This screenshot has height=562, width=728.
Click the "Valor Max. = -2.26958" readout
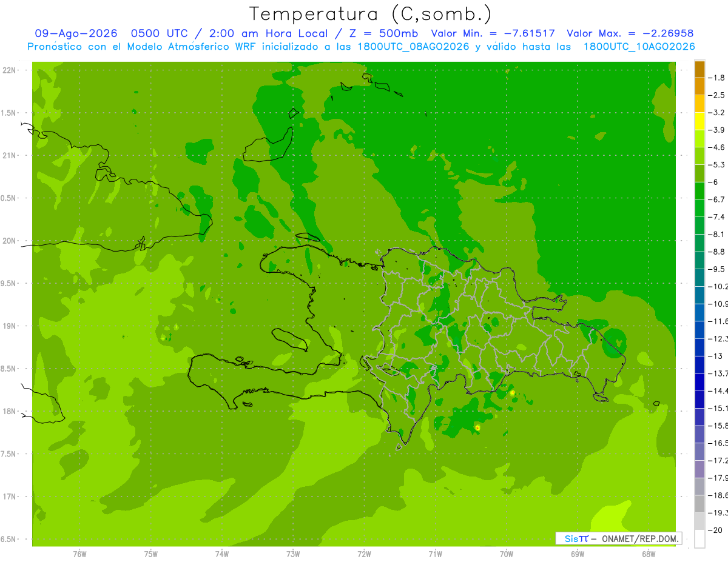tap(630, 33)
